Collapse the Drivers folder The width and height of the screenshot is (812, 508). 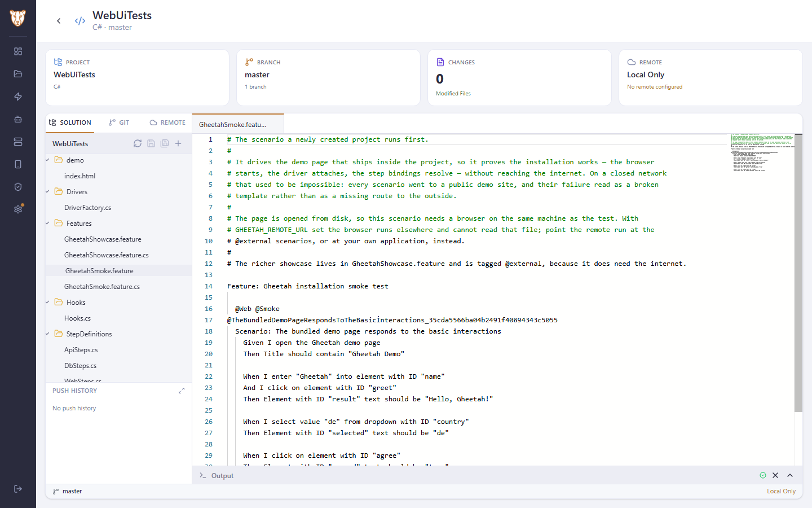coord(48,192)
